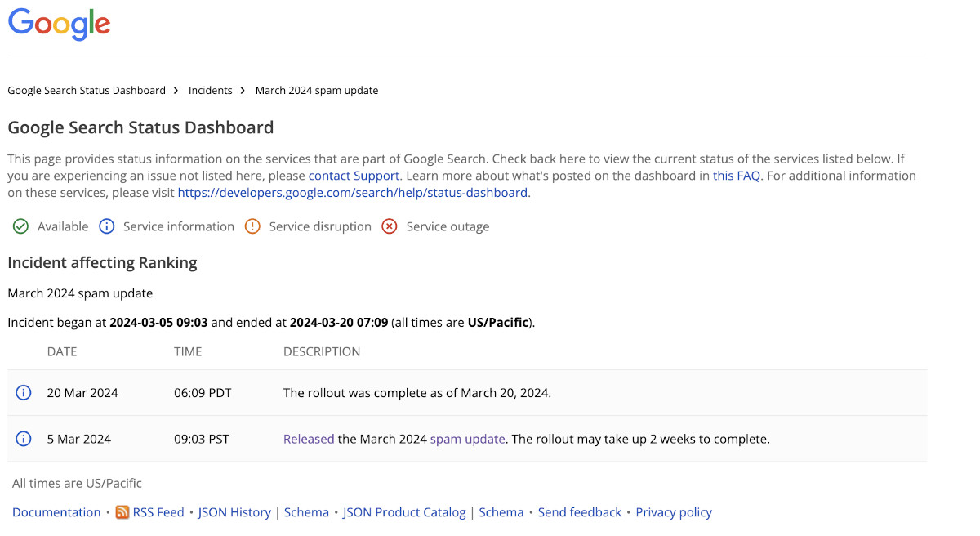Open the RSS Feed via its orange icon
The image size is (980, 536).
121,512
